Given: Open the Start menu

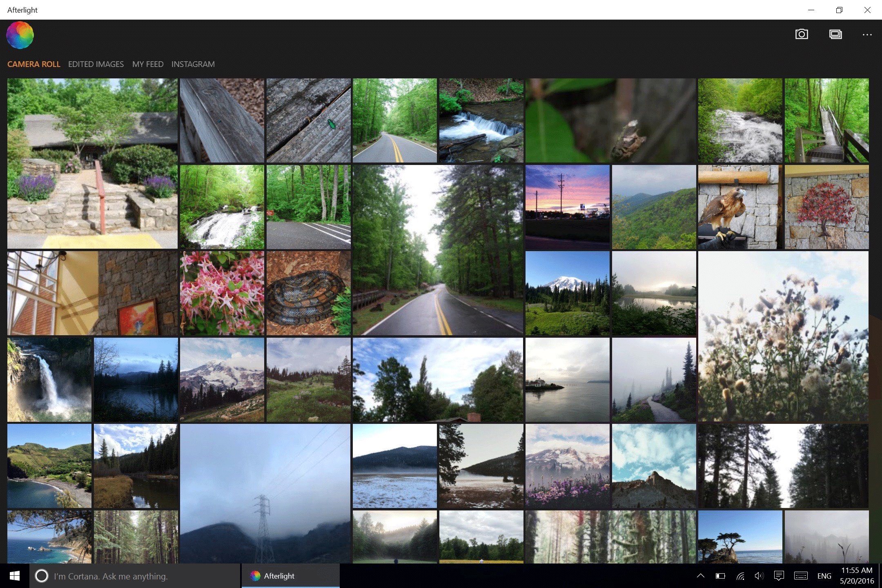Looking at the screenshot, I should pyautogui.click(x=15, y=576).
